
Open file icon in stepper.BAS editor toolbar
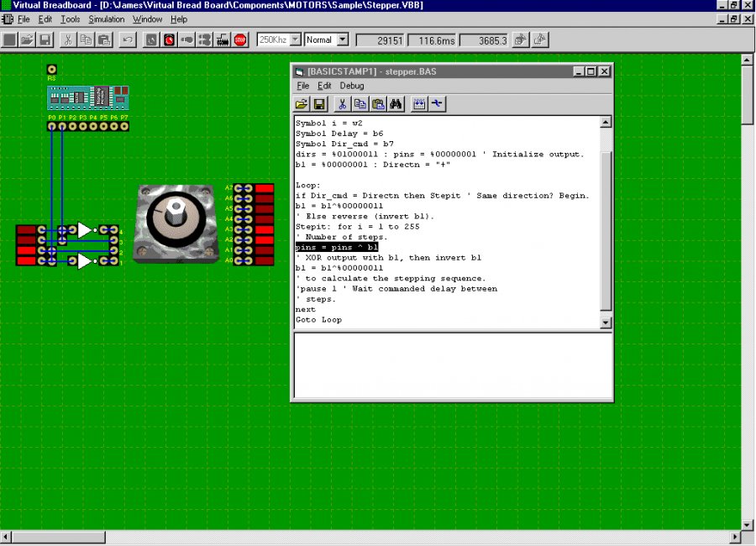(302, 103)
